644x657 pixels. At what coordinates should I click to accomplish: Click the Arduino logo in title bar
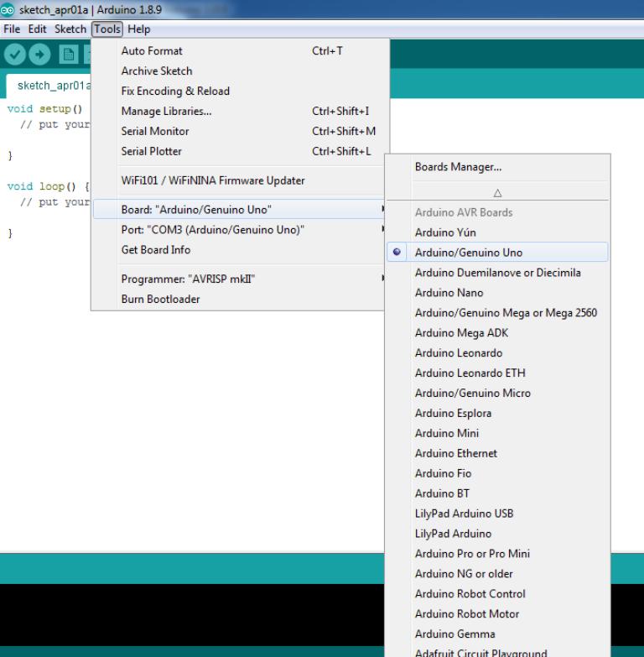click(x=7, y=9)
